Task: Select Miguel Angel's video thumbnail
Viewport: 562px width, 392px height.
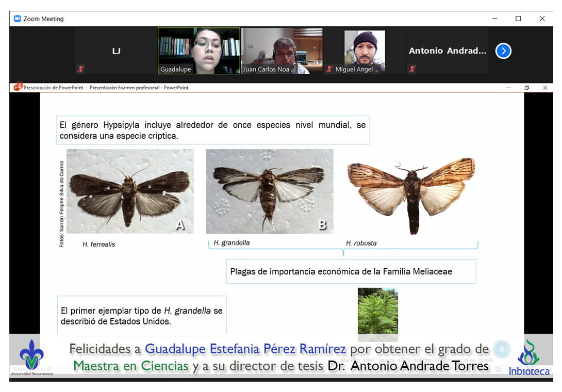Action: point(365,51)
